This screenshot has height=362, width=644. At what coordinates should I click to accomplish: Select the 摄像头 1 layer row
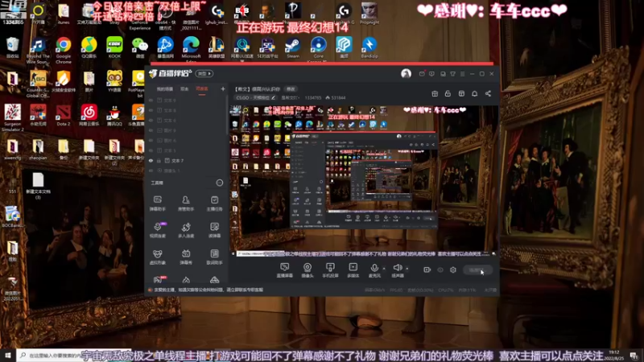point(186,171)
